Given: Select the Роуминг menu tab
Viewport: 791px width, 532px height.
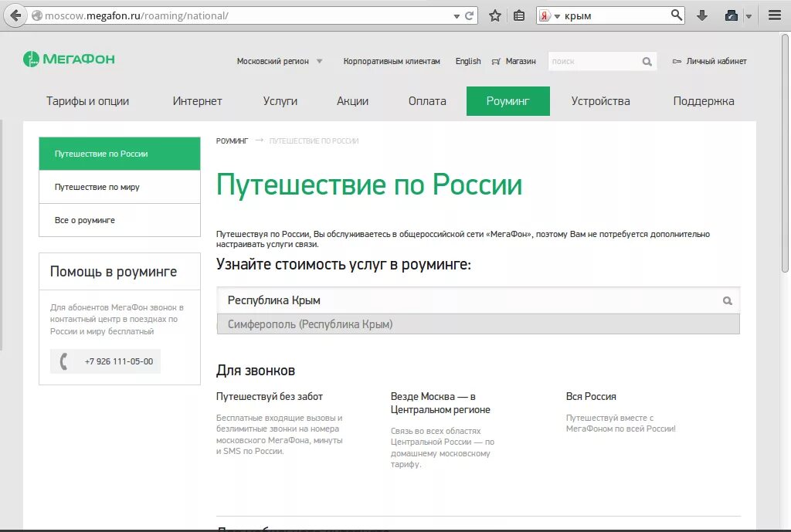Looking at the screenshot, I should [508, 101].
